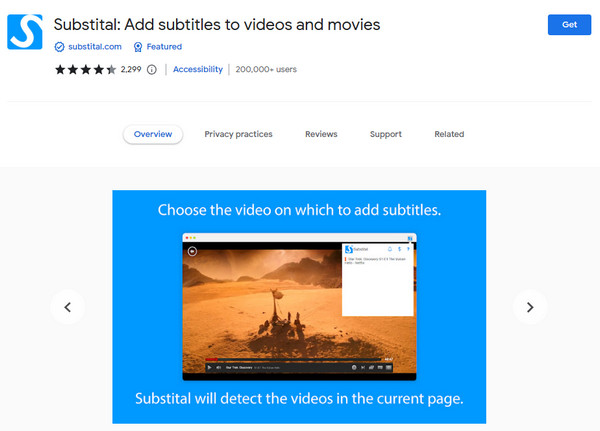Click the rating info icon
The image size is (600, 431).
pyautogui.click(x=152, y=69)
